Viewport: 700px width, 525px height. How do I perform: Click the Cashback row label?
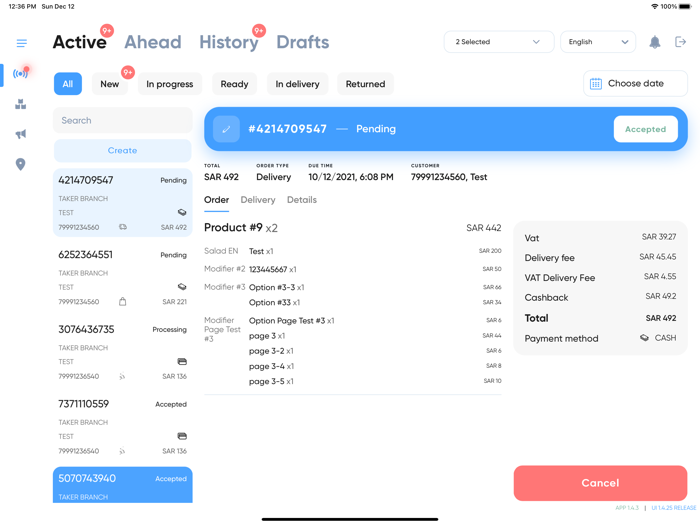pos(546,297)
